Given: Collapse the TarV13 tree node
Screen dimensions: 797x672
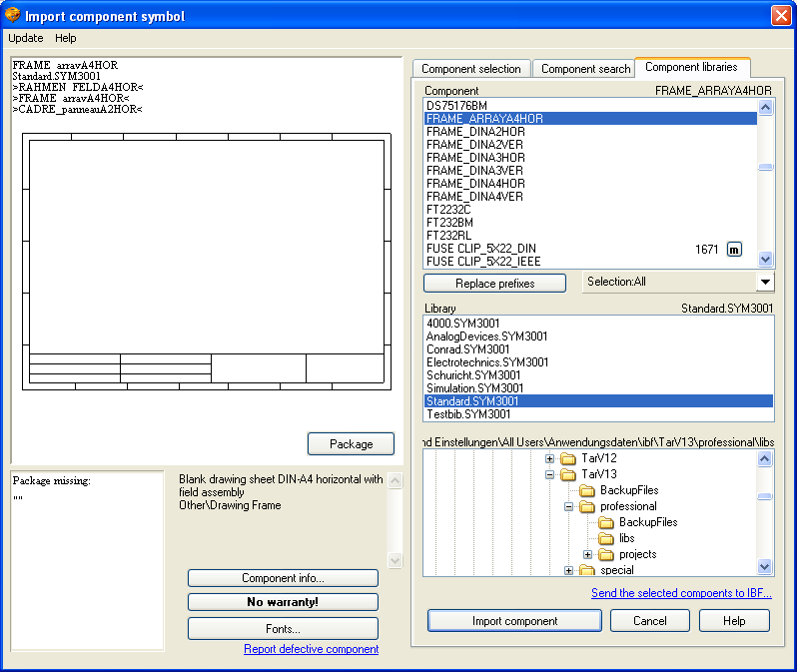Looking at the screenshot, I should [x=549, y=474].
